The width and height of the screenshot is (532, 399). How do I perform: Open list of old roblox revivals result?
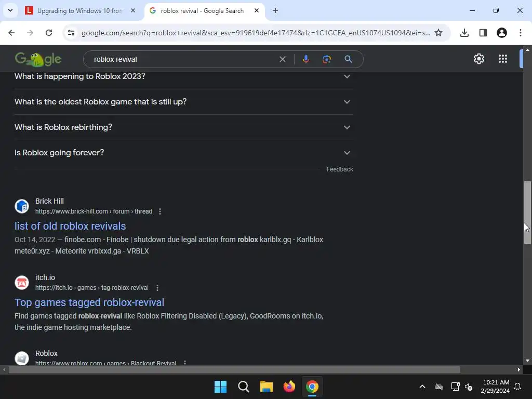(x=70, y=226)
